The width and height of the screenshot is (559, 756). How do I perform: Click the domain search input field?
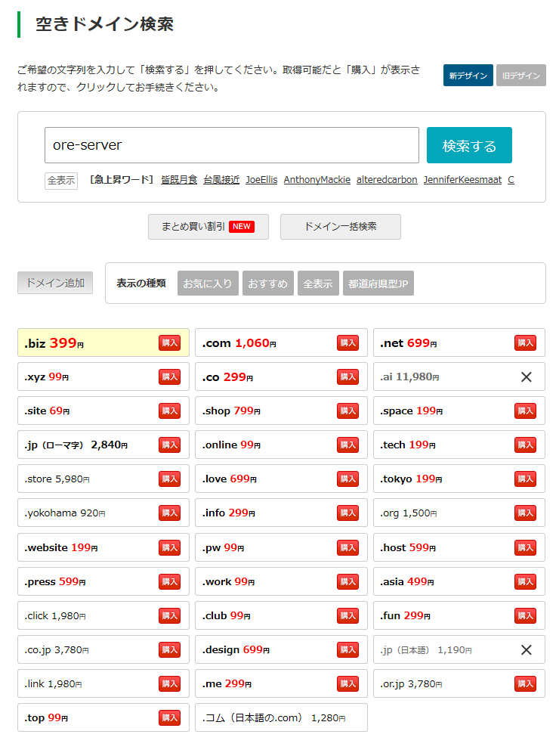pos(231,145)
